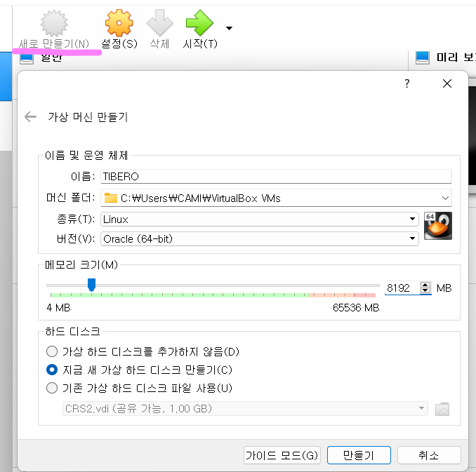This screenshot has width=476, height=472.
Task: Open the Version Oracle (64-bit) dropdown
Action: pos(260,238)
